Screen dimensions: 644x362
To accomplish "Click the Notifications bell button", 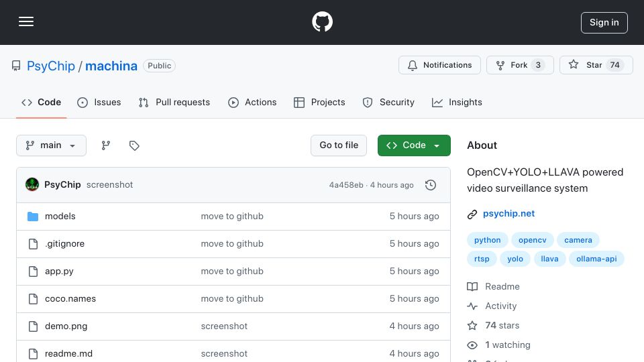I will tap(439, 65).
